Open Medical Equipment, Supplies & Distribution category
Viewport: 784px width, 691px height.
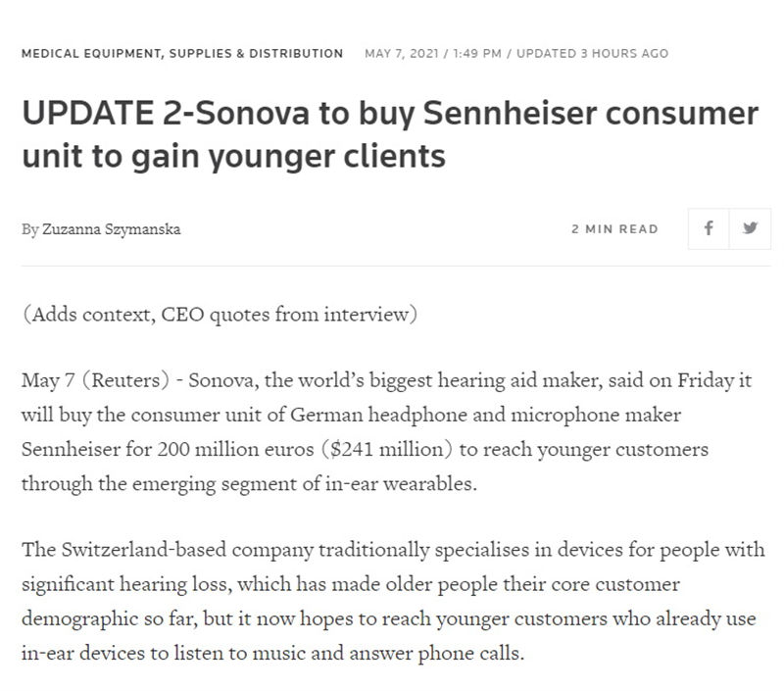pos(182,54)
